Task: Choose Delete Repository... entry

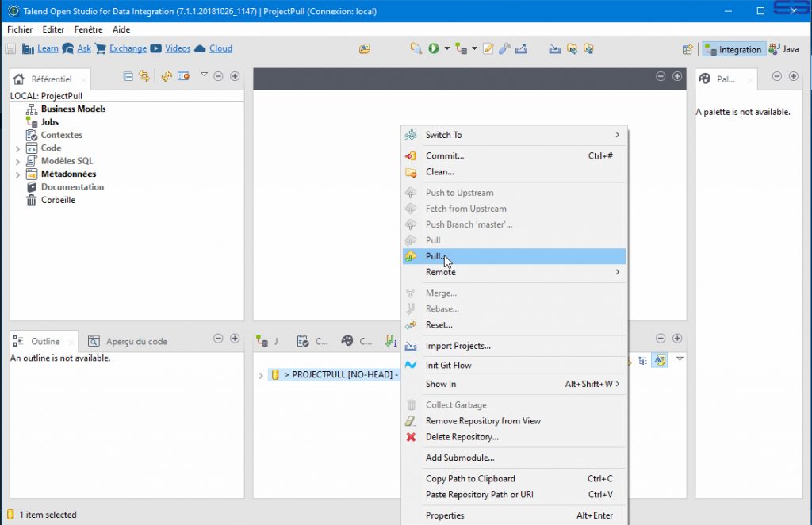Action: pyautogui.click(x=514, y=437)
